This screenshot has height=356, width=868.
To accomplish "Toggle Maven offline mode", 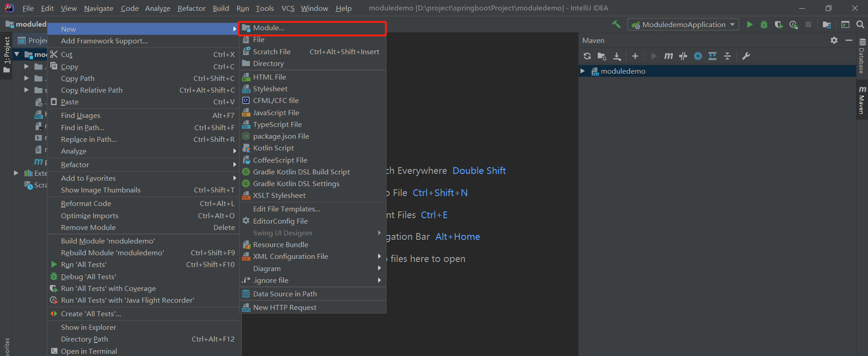I will coord(683,56).
